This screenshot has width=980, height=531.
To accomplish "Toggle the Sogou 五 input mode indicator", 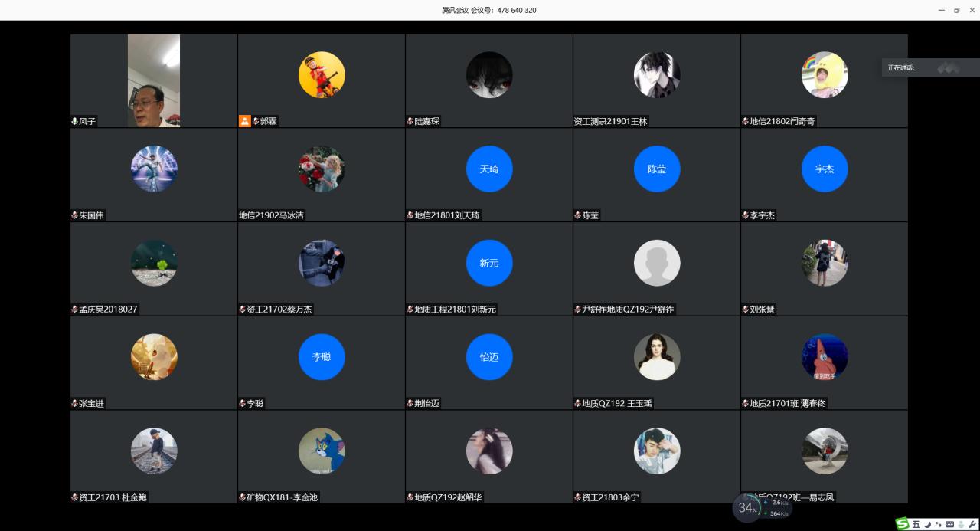I will click(916, 524).
